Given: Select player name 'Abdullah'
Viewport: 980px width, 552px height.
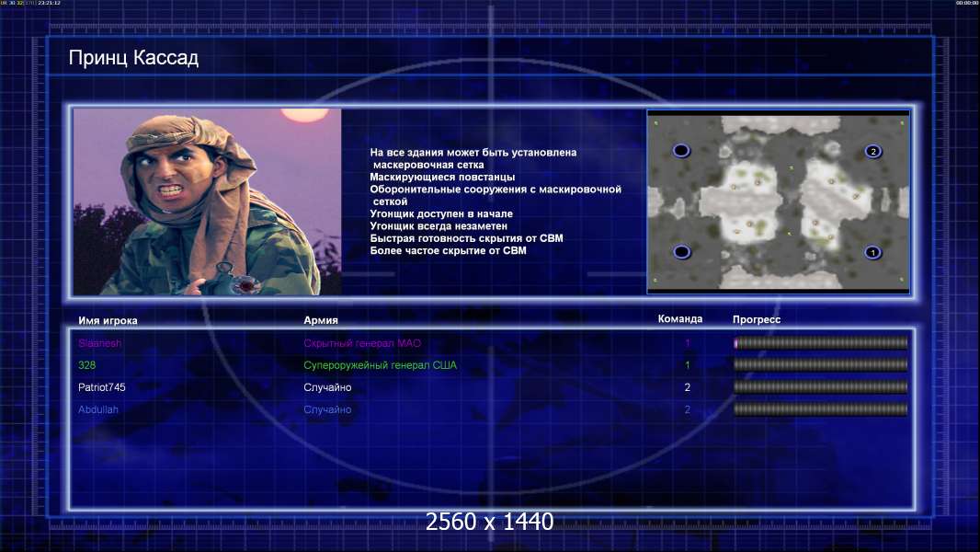Looking at the screenshot, I should [x=98, y=409].
